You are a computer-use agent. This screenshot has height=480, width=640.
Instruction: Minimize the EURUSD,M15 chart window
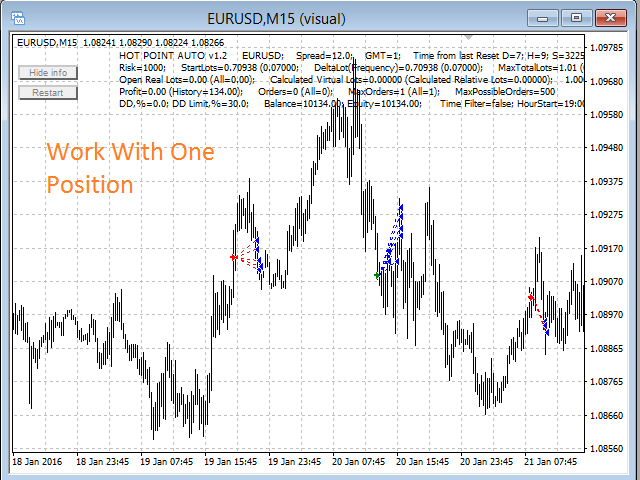[x=542, y=19]
